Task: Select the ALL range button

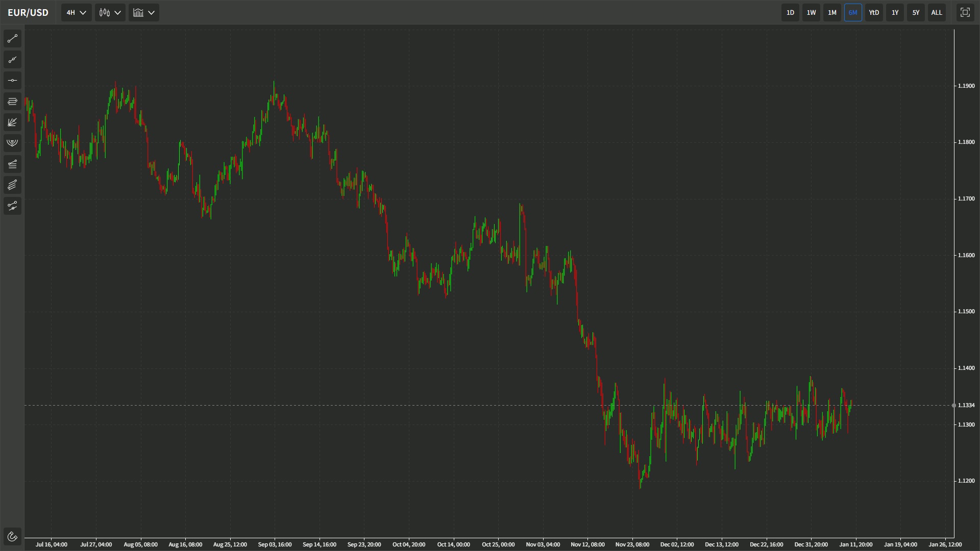Action: tap(937, 13)
